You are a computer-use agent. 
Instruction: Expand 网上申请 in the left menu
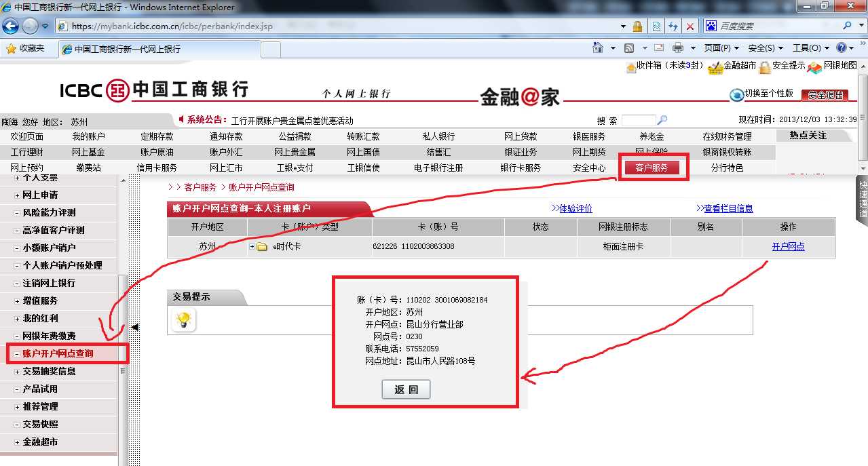(17, 195)
